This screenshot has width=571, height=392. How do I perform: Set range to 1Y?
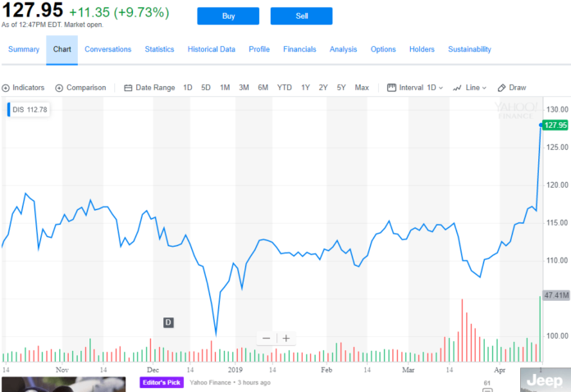(305, 88)
